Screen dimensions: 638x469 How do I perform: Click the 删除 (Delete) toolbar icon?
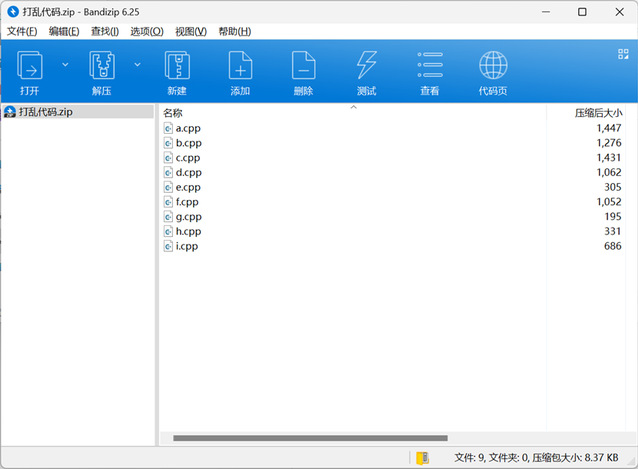tap(303, 67)
